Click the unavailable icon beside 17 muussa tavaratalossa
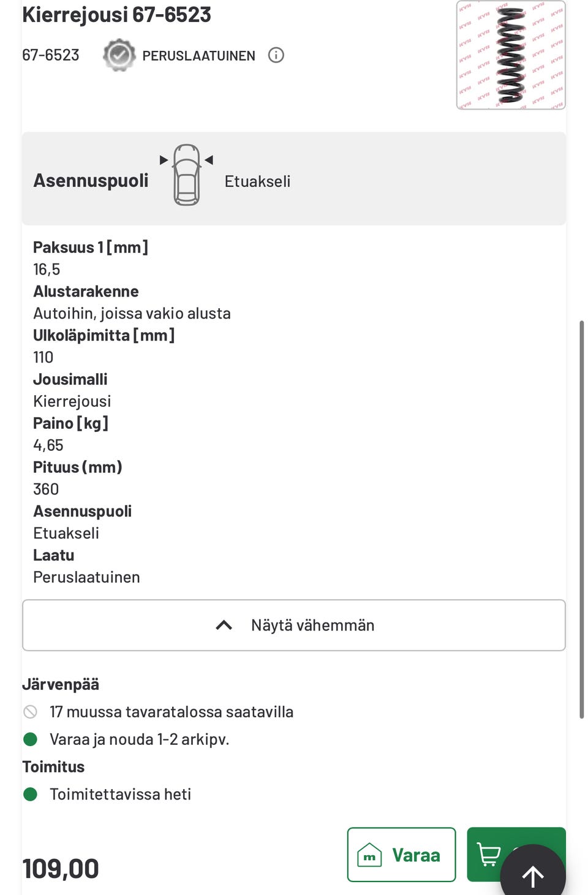This screenshot has height=895, width=588. pyautogui.click(x=30, y=712)
